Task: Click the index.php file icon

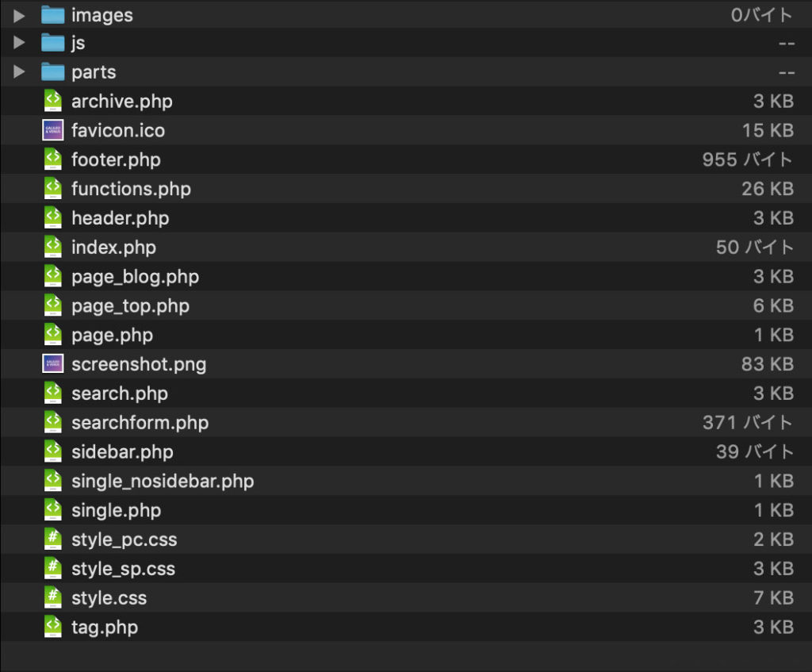Action: tap(53, 247)
